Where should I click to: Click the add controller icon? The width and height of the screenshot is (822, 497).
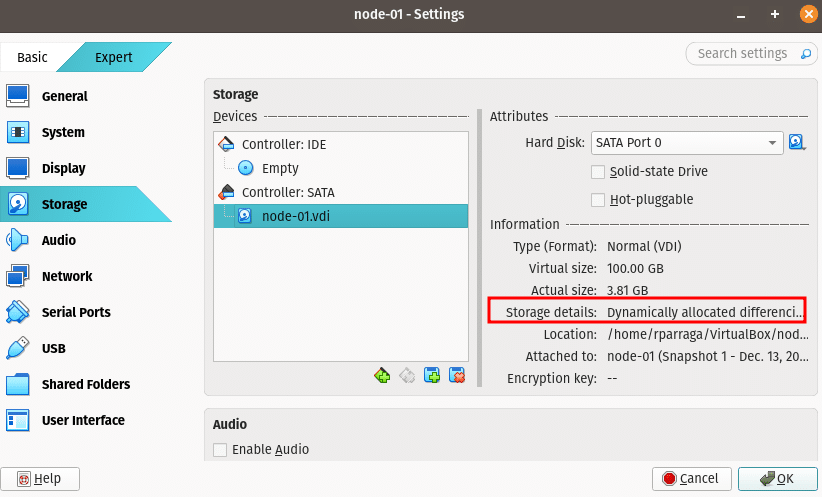click(382, 376)
